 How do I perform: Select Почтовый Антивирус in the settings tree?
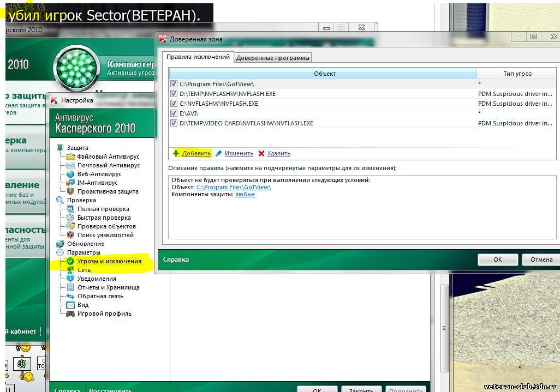point(109,165)
